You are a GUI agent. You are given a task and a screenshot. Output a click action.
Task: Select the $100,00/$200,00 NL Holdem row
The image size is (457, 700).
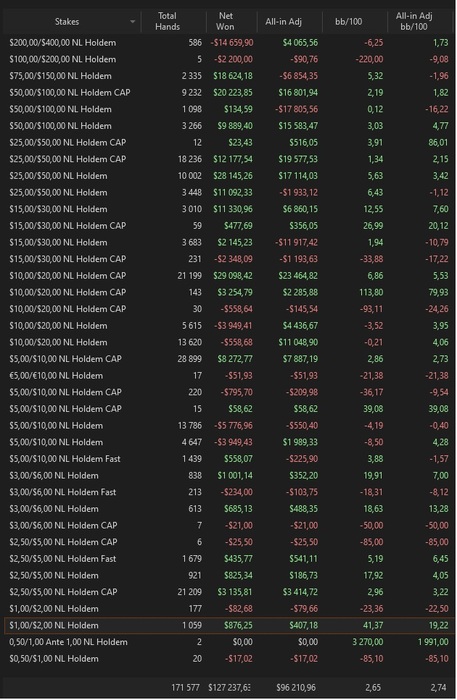point(228,59)
